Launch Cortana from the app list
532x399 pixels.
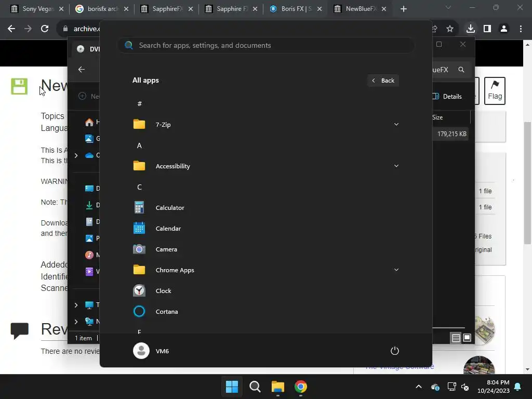tap(265, 312)
